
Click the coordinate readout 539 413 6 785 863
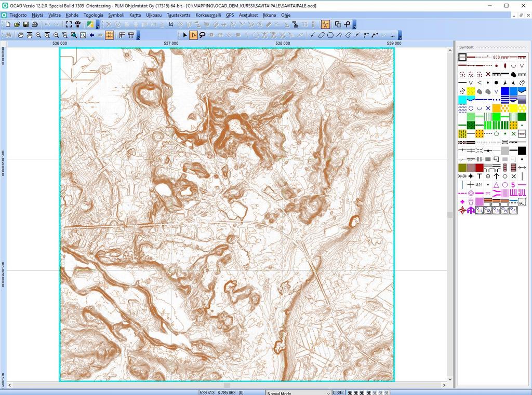click(x=218, y=392)
